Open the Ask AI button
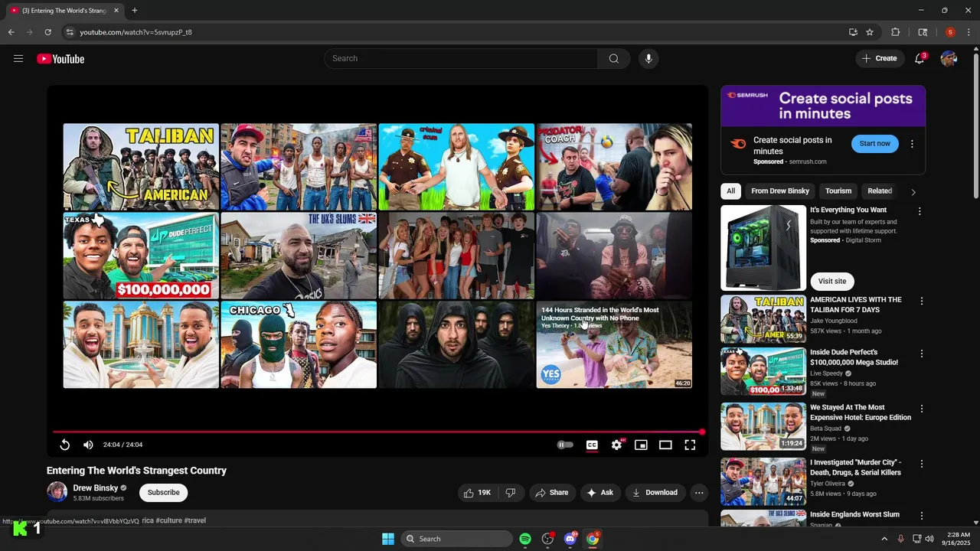This screenshot has height=551, width=980. 599,493
